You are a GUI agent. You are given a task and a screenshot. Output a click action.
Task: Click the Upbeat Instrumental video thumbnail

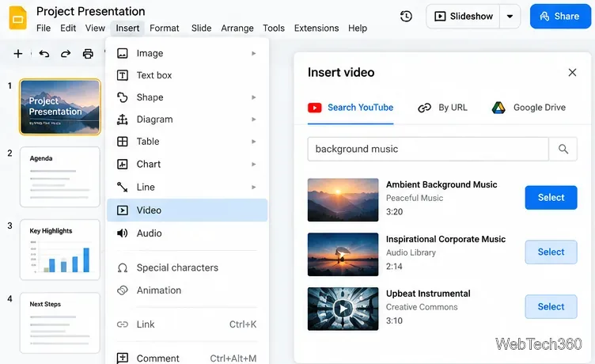343,309
